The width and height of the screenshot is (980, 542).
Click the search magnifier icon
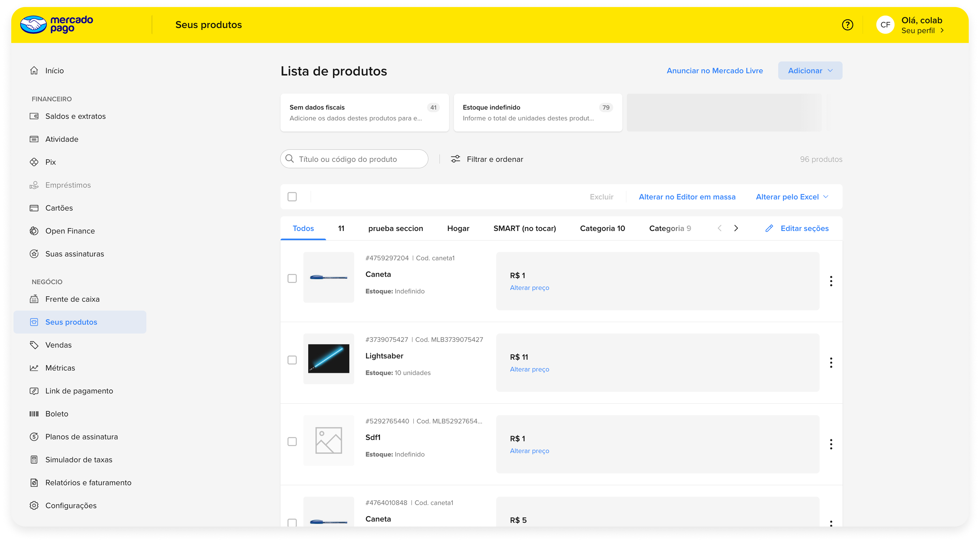coord(289,159)
